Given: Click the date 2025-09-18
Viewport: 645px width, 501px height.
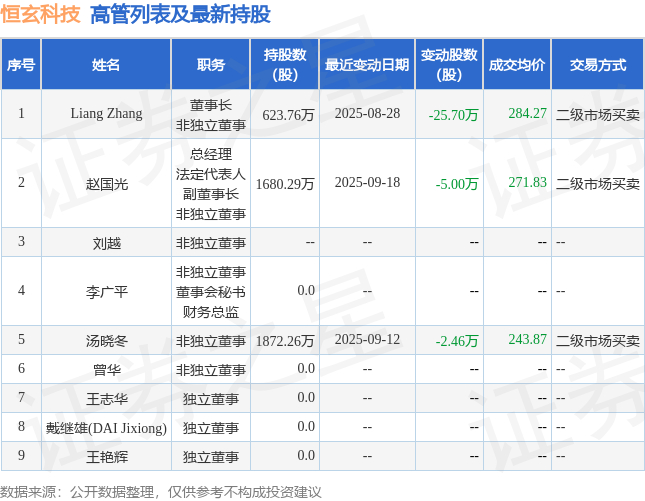Looking at the screenshot, I should pos(367,183).
